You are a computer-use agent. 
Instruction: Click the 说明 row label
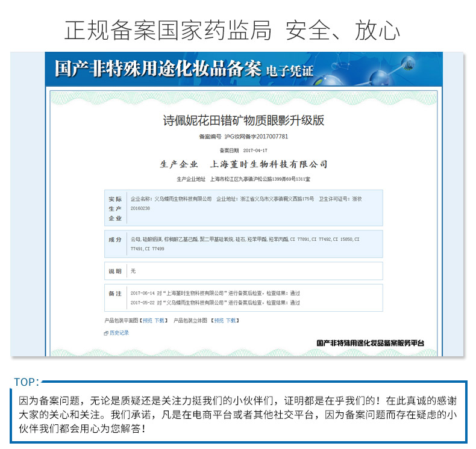pos(115,271)
